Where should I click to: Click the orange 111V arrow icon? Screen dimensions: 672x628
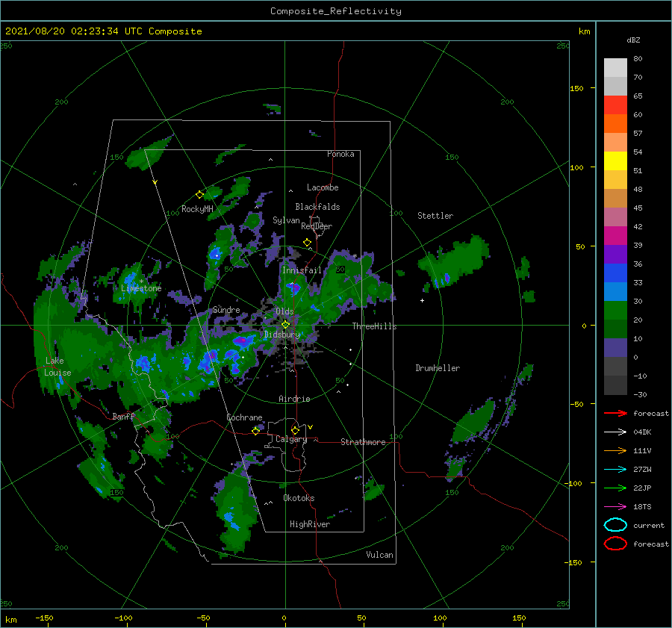[615, 450]
